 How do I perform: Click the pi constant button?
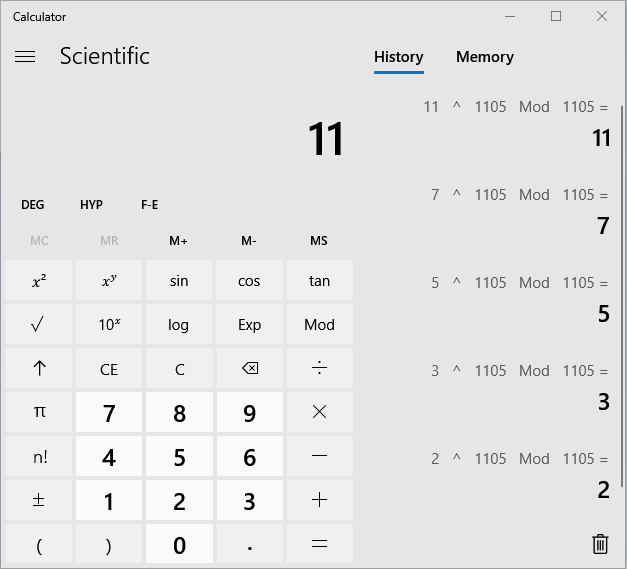click(39, 412)
